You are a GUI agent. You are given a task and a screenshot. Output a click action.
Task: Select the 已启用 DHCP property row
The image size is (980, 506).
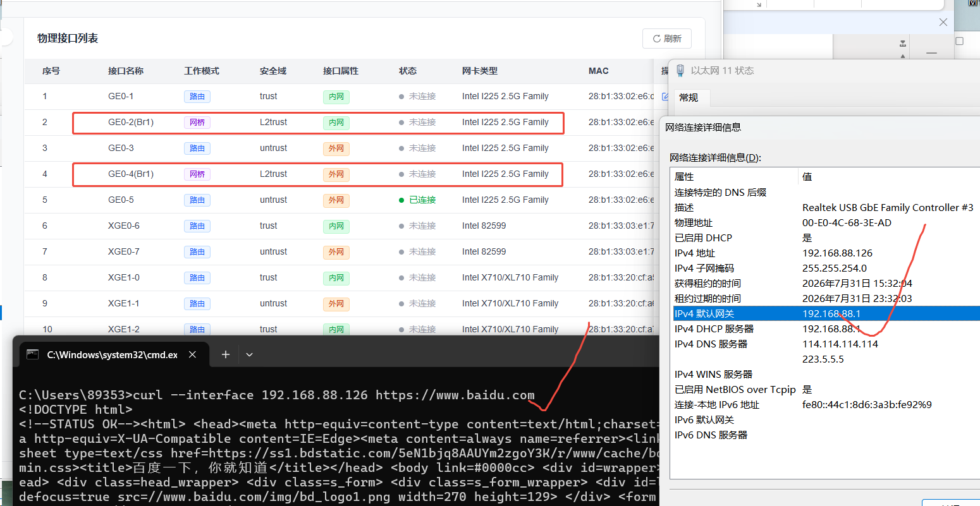(825, 238)
